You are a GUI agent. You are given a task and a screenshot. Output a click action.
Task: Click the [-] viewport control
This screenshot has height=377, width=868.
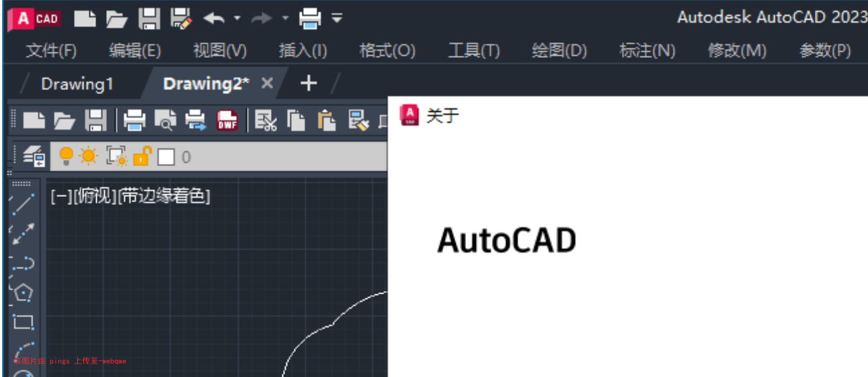coord(61,196)
